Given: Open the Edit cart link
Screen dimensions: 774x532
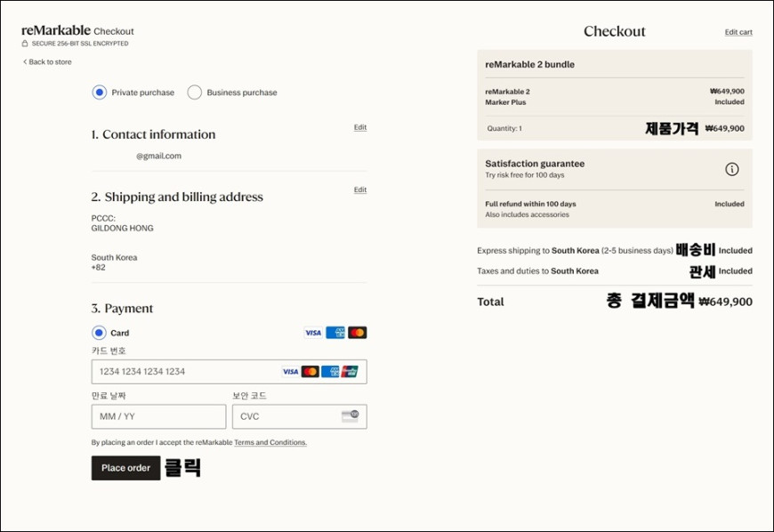Looking at the screenshot, I should [x=738, y=32].
